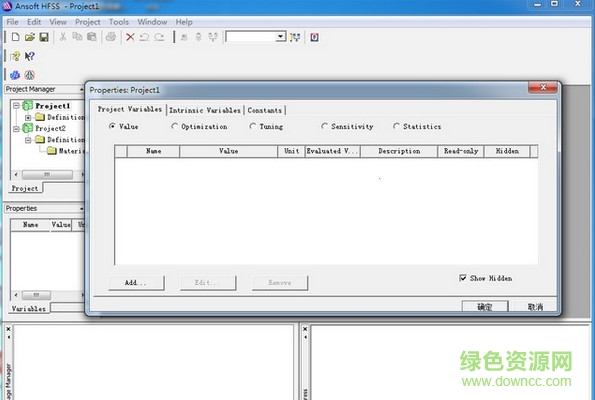
Task: Click the Copy toolbar icon
Action: (77, 36)
